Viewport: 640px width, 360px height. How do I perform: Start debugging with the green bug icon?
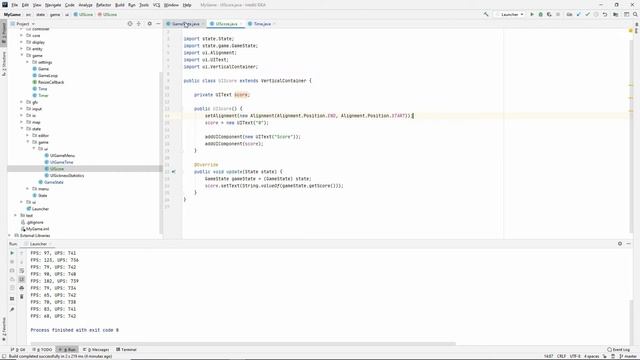pyautogui.click(x=540, y=14)
